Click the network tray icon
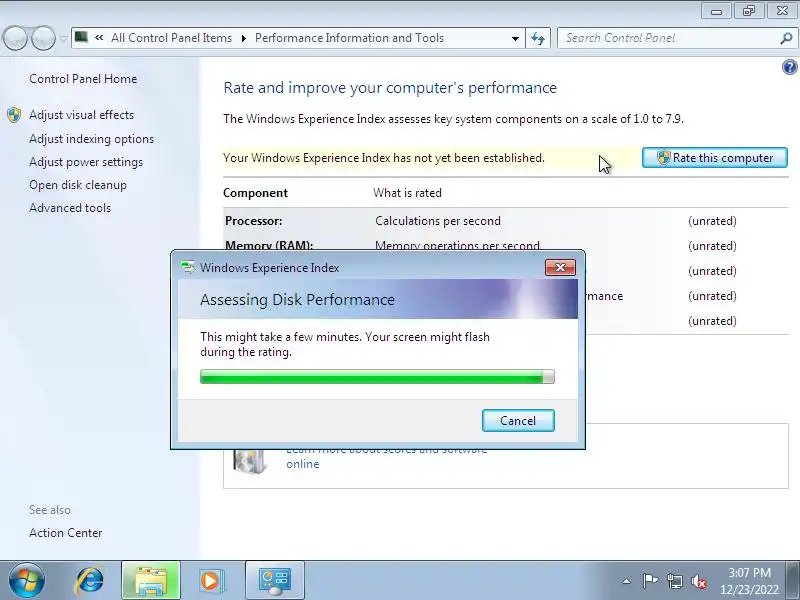 (674, 581)
